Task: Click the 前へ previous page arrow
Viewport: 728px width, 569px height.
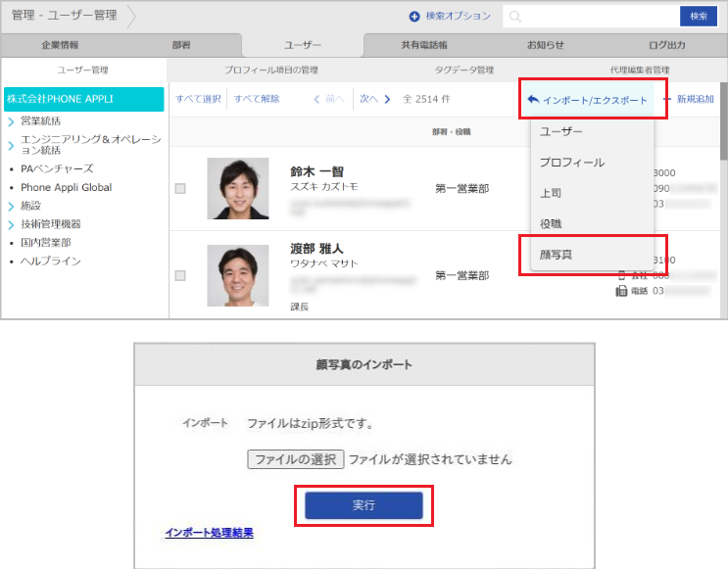Action: [317, 99]
